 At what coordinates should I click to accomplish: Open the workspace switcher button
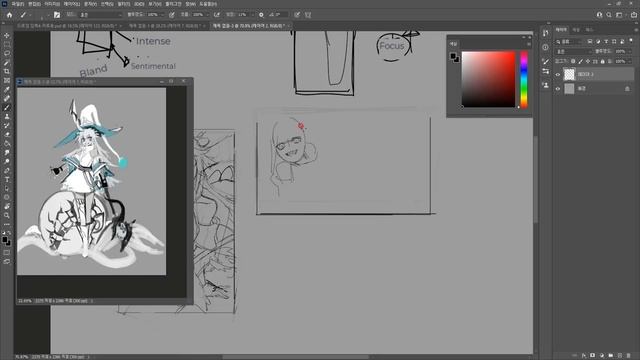tap(620, 15)
